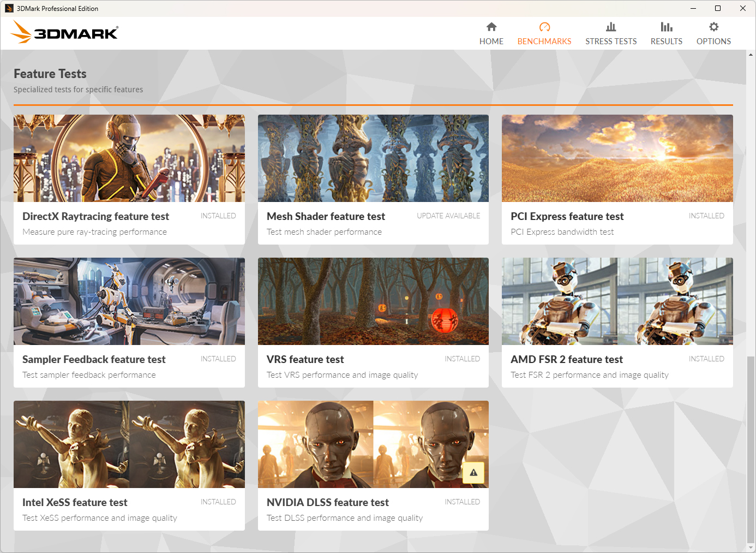Image resolution: width=756 pixels, height=553 pixels.
Task: Click 'Measure pure ray-tracing performance' description
Action: 94,232
